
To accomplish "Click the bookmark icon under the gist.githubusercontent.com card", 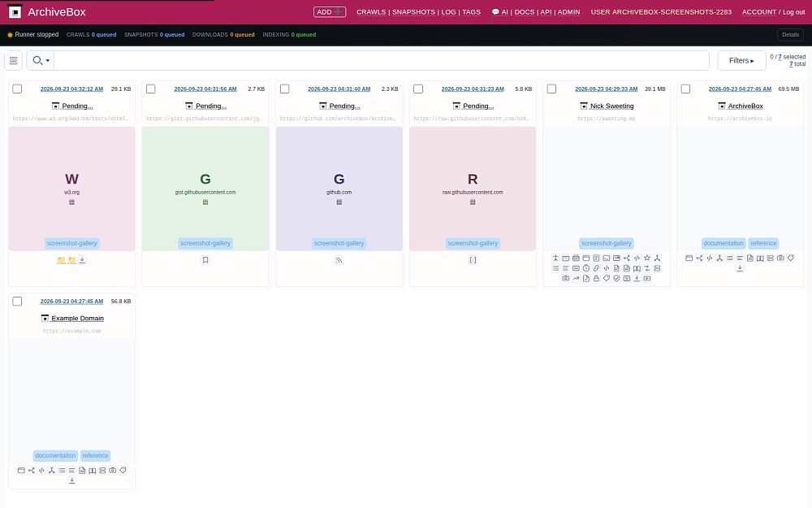I will [205, 260].
